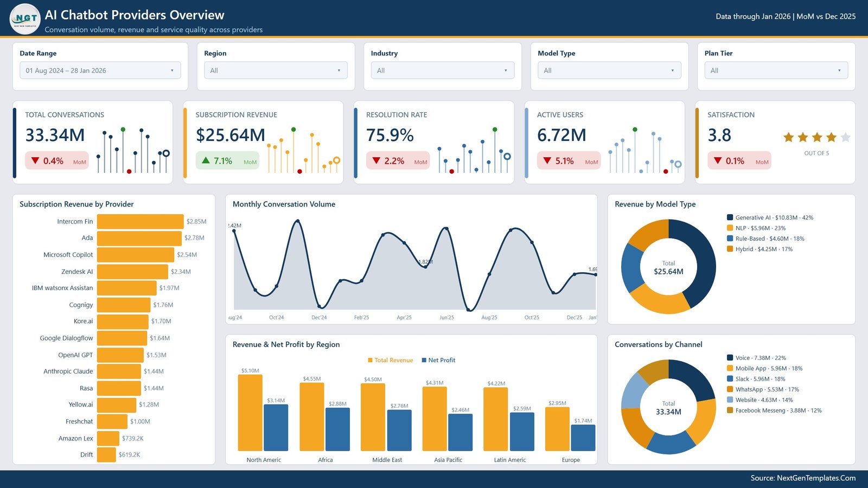Click the Website channel legend swatch
Screen dimensions: 868x488
pos(730,400)
